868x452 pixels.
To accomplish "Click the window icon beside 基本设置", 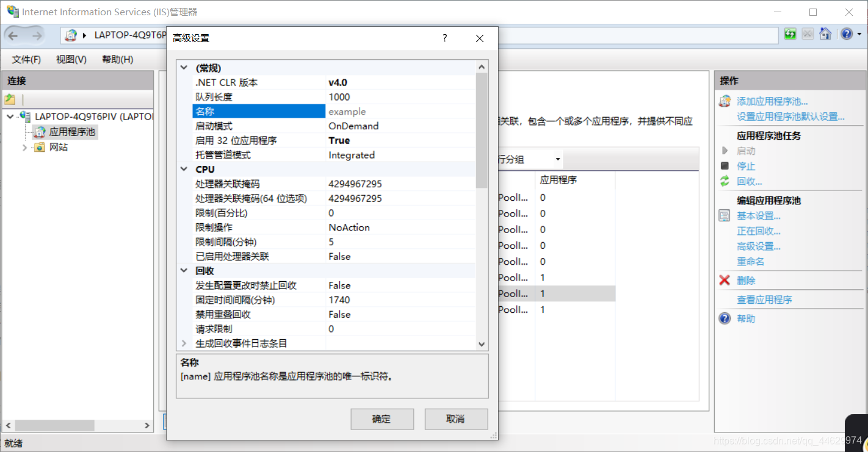I will point(724,215).
